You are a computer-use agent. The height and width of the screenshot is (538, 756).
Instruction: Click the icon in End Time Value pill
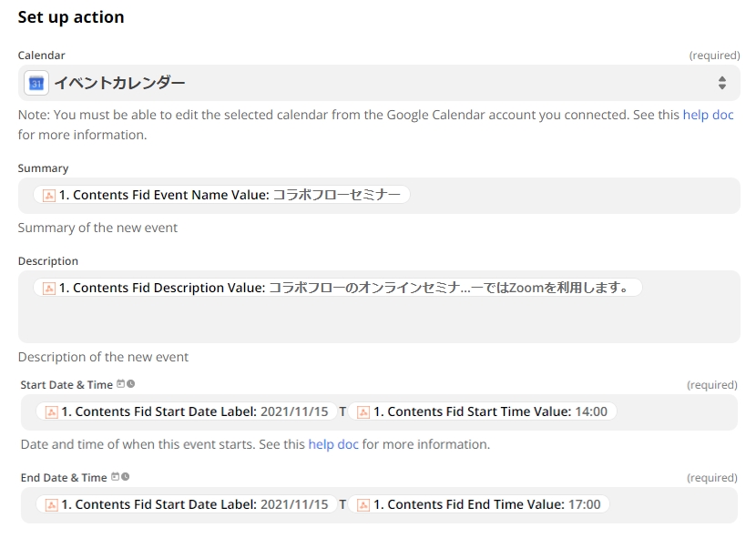(x=363, y=505)
